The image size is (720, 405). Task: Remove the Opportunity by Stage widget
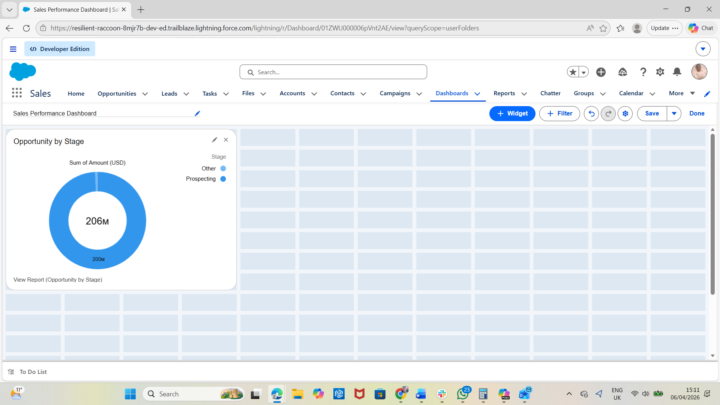[226, 140]
